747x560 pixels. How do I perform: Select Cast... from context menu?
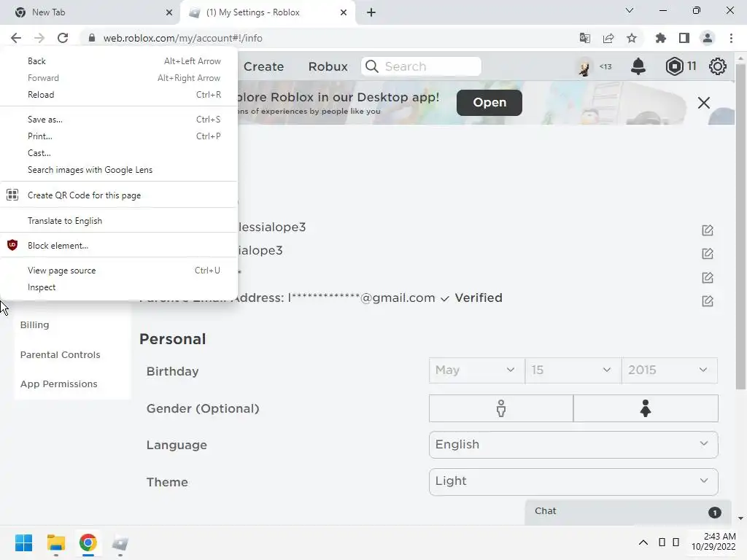tap(119, 153)
